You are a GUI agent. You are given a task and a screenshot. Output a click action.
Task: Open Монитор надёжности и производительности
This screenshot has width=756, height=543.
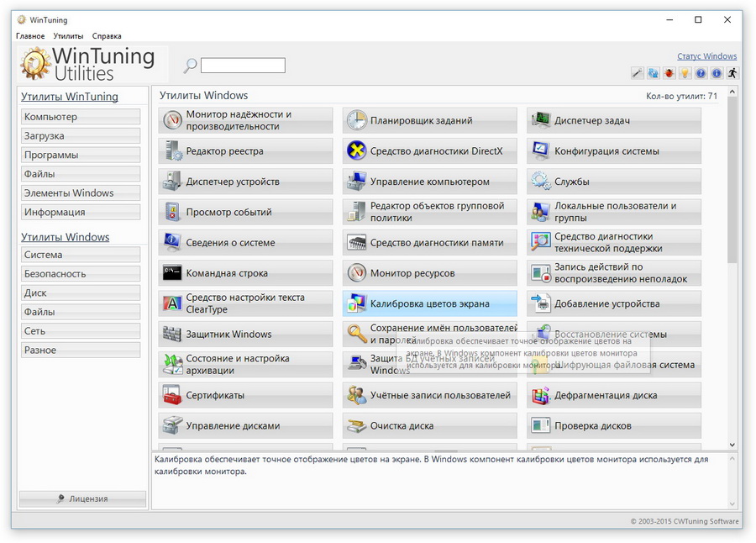[x=245, y=120]
